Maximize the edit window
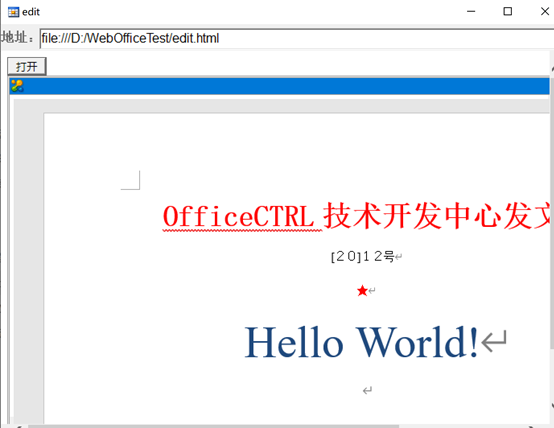The height and width of the screenshot is (428, 554). coord(507,12)
